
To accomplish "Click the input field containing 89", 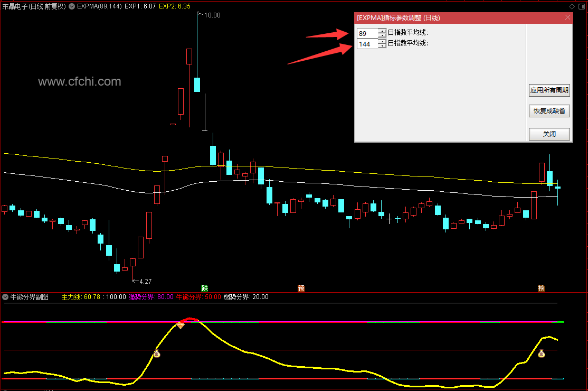I will [x=367, y=33].
